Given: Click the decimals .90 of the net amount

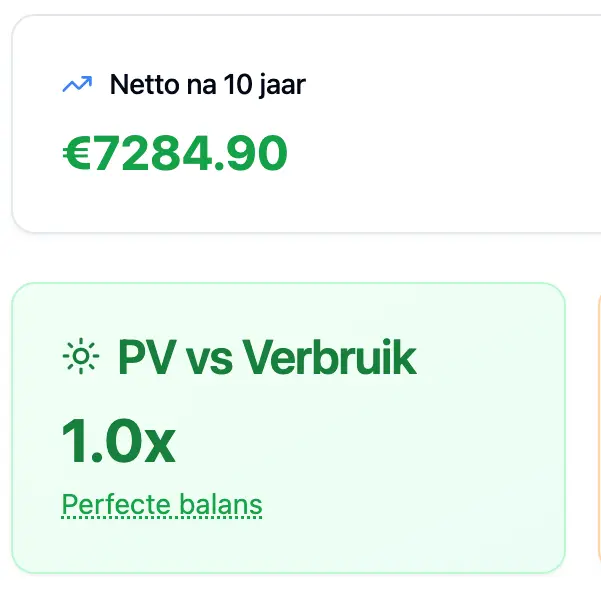Looking at the screenshot, I should (x=251, y=153).
